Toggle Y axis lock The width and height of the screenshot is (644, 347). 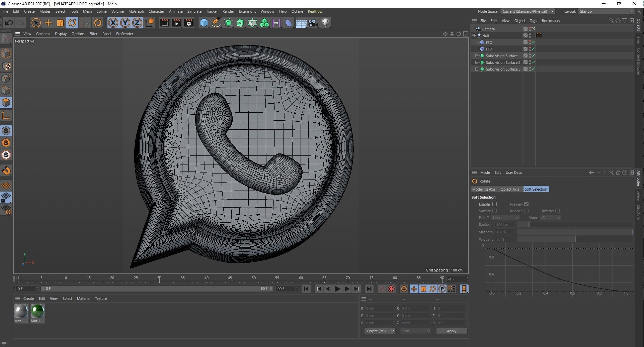125,23
